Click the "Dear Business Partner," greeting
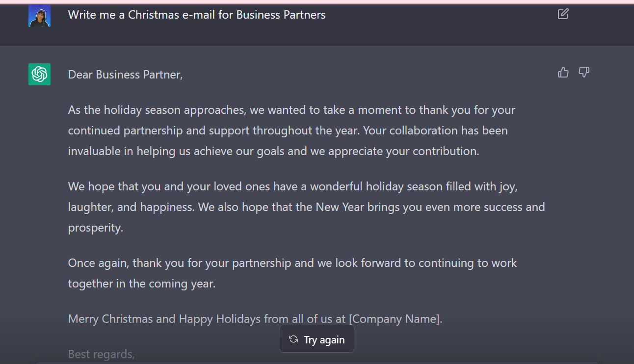This screenshot has height=364, width=634. (x=125, y=75)
